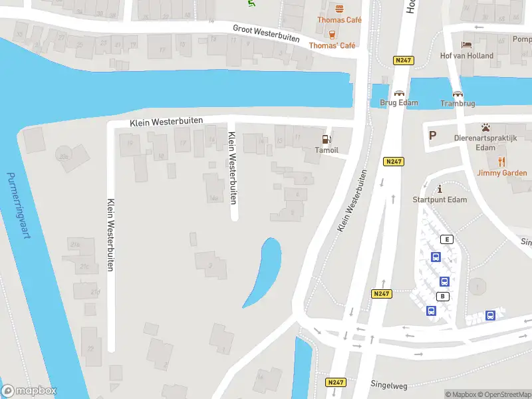Click the Thomas Café burger icon
The width and height of the screenshot is (532, 399).
pos(339,9)
